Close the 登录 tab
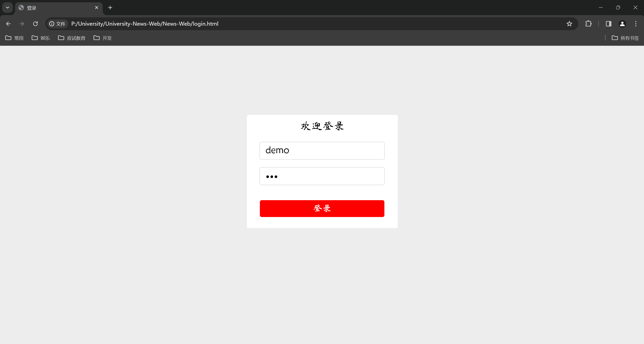This screenshot has width=644, height=344. [97, 8]
